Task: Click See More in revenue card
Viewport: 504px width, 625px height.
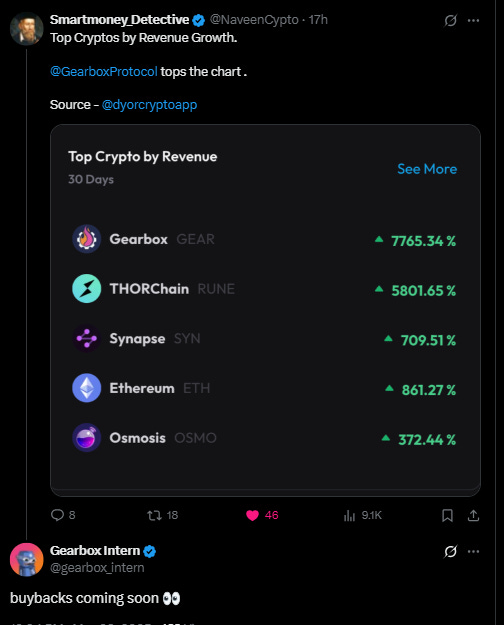Action: point(427,169)
